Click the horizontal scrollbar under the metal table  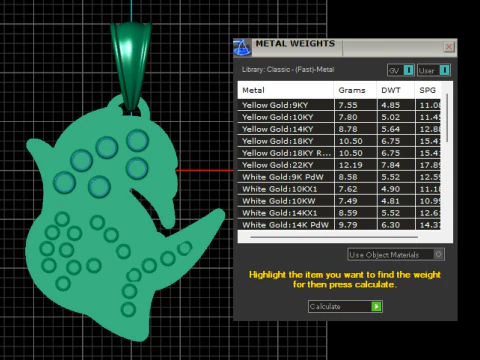334,237
